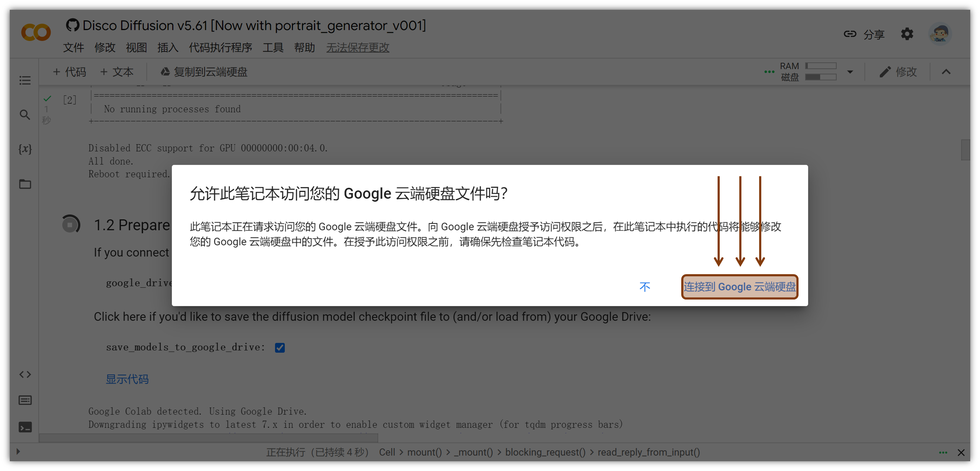980x471 pixels.
Task: Click 不 to decline Drive access
Action: tap(645, 287)
